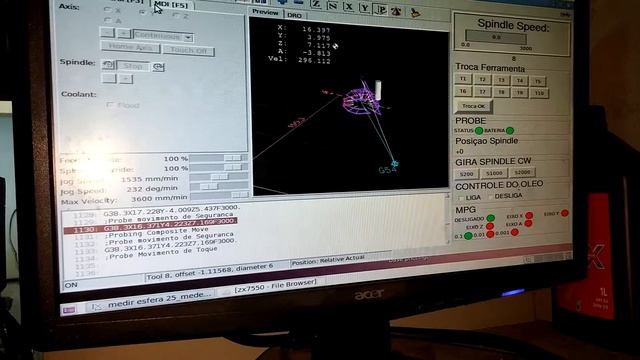640x360 pixels.
Task: Switch to the MDI [F5] tab
Action: pyautogui.click(x=171, y=5)
